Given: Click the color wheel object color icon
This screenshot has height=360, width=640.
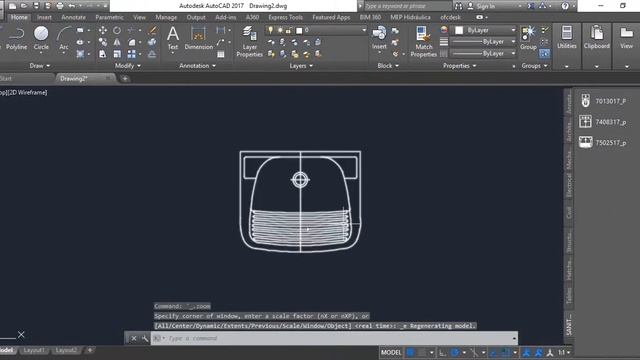Looking at the screenshot, I should (444, 30).
